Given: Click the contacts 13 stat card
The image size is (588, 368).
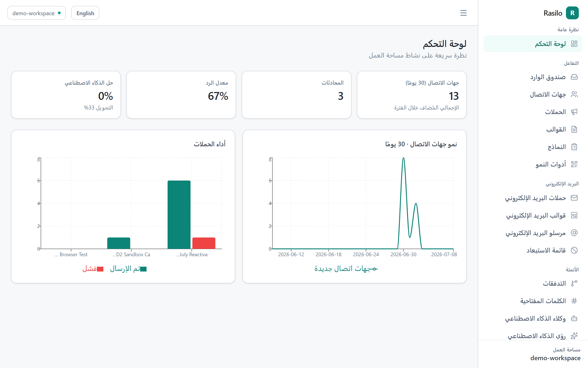Looking at the screenshot, I should coord(412,95).
